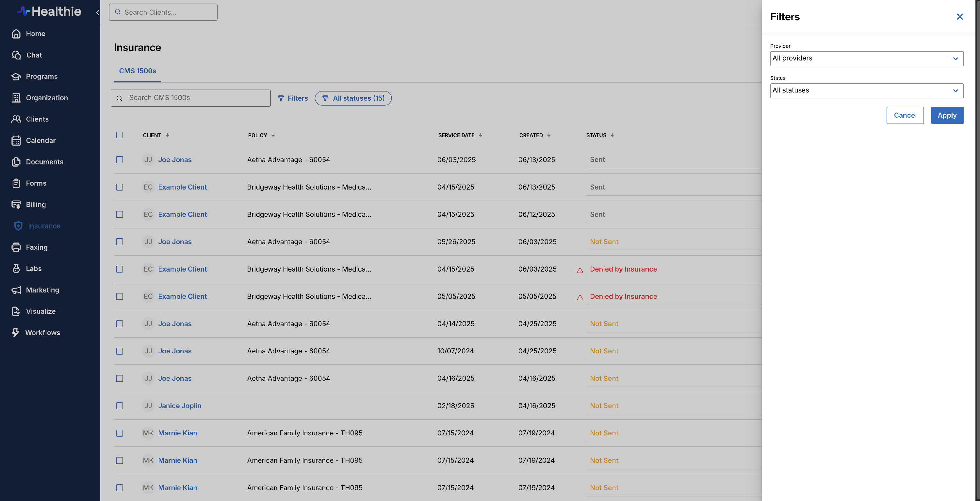This screenshot has width=980, height=501.
Task: Tick the checkbox for Janice Joplin row
Action: [x=120, y=406]
